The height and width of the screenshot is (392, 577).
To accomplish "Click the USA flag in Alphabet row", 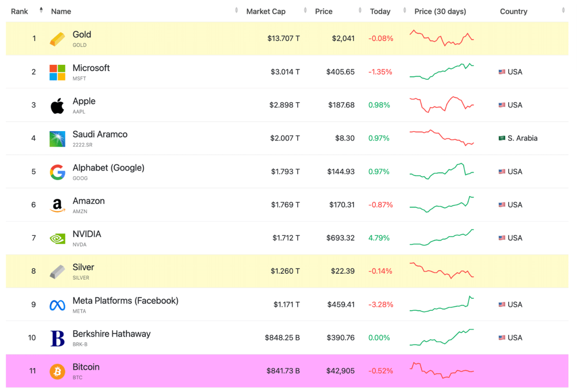I will (502, 171).
